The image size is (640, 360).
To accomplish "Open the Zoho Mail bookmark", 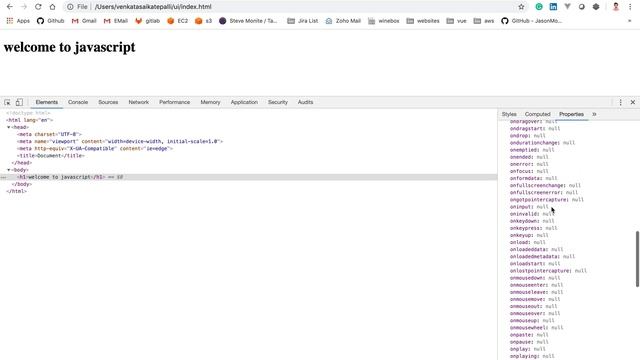I will click(343, 21).
